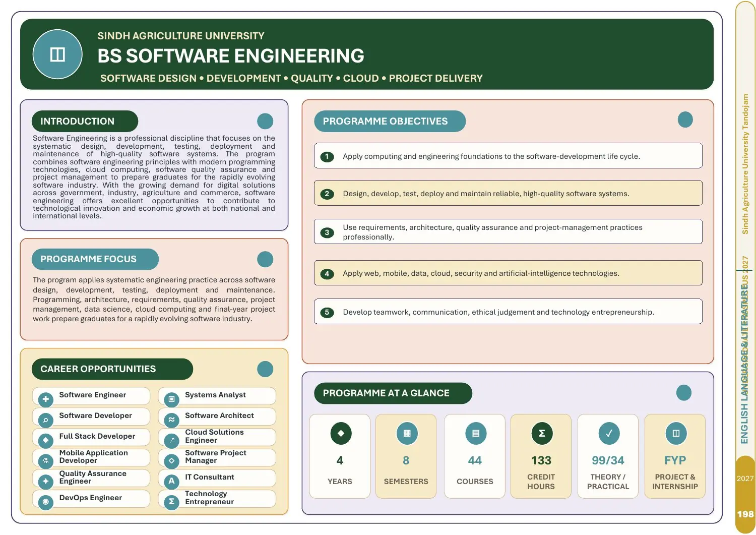Click the icon beside Quality Assurance Engineer
This screenshot has width=756, height=535.
(x=46, y=481)
